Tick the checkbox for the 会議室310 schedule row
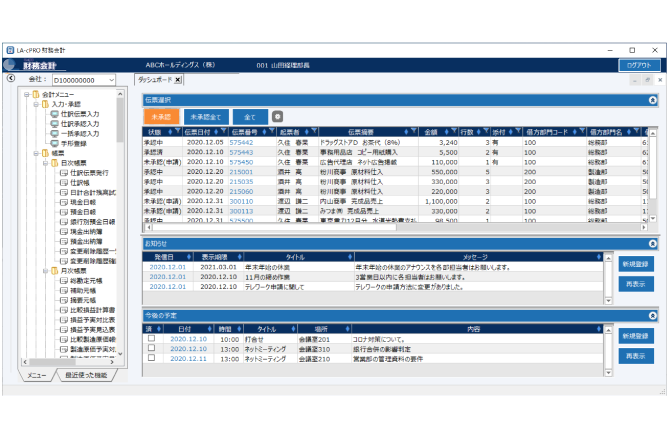Image resolution: width=669 pixels, height=438 pixels. tap(151, 348)
